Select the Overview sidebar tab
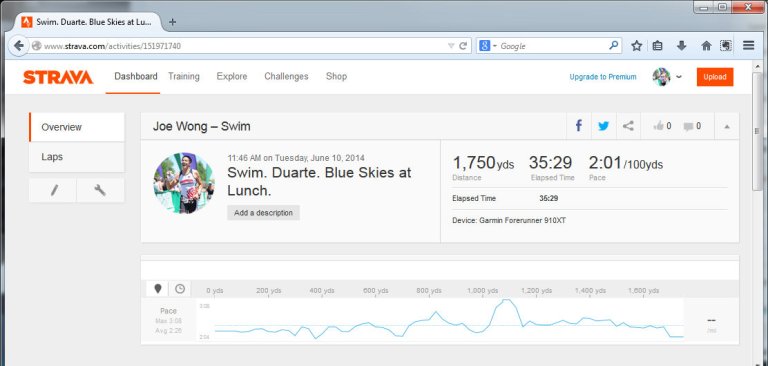This screenshot has height=366, width=768. pyautogui.click(x=76, y=127)
